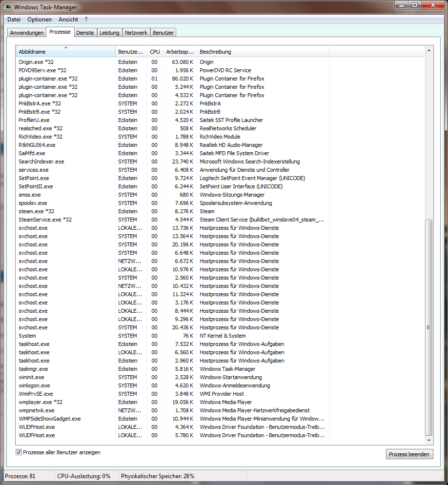Select the WmiPrvSE.exe process
This screenshot has height=485, width=448.
click(172, 394)
